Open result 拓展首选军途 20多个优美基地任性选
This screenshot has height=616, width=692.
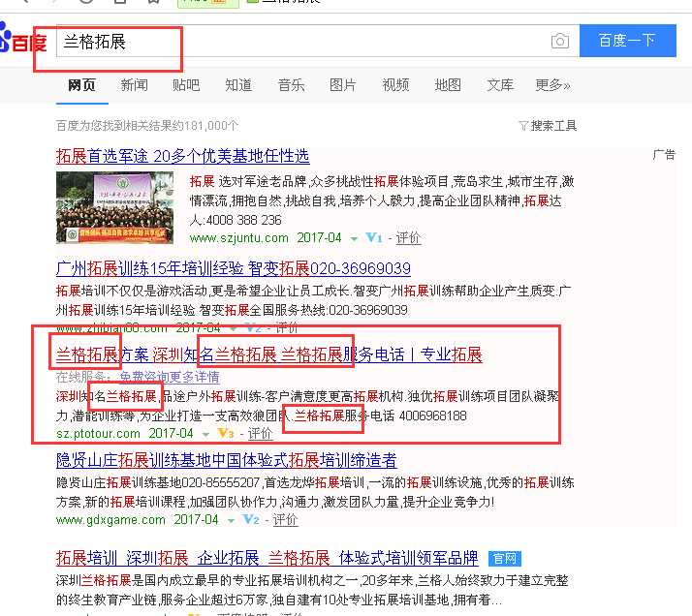[x=183, y=156]
